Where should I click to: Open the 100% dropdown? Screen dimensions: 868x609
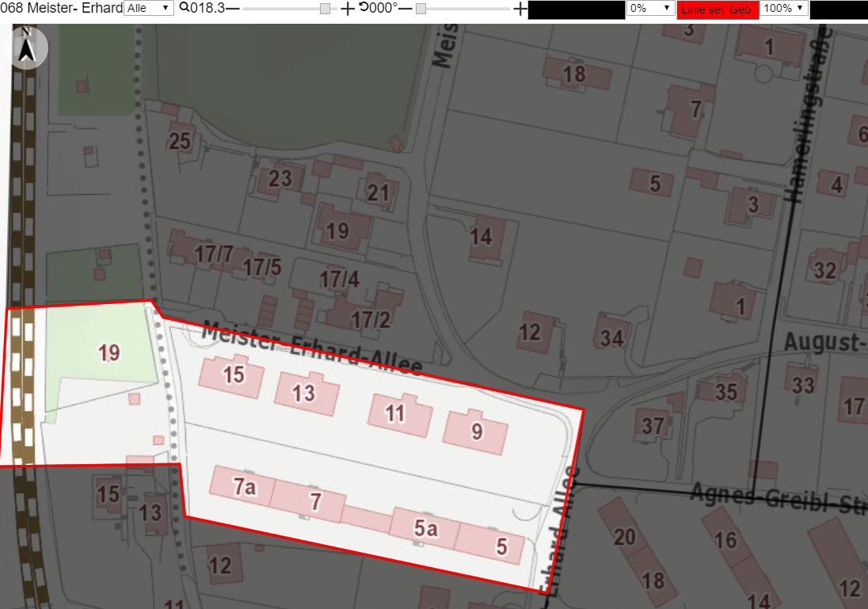pyautogui.click(x=784, y=8)
